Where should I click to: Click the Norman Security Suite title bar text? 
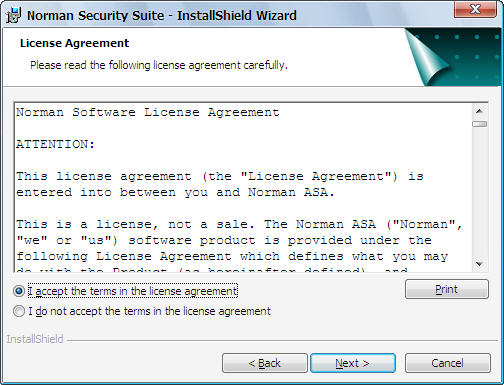(162, 15)
